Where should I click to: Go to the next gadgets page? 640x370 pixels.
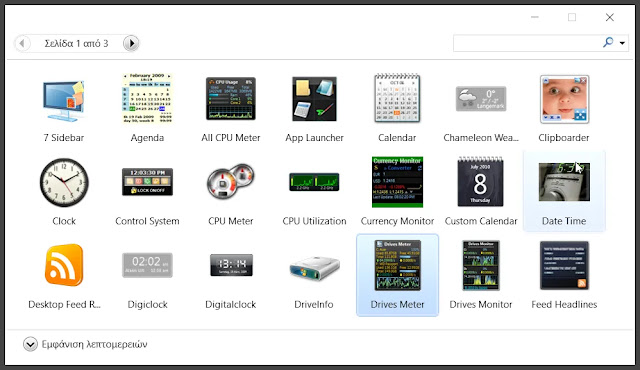coord(131,43)
